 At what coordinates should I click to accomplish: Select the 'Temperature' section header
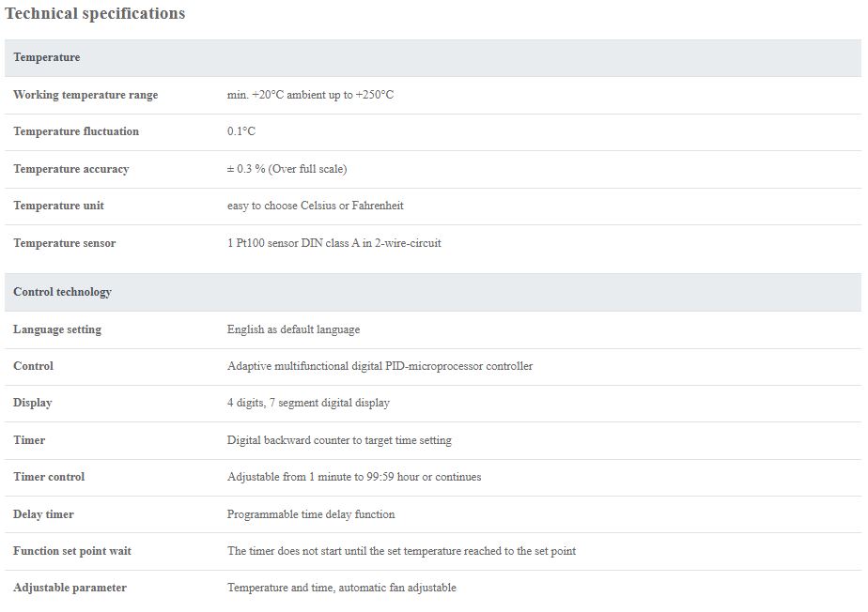pos(433,57)
